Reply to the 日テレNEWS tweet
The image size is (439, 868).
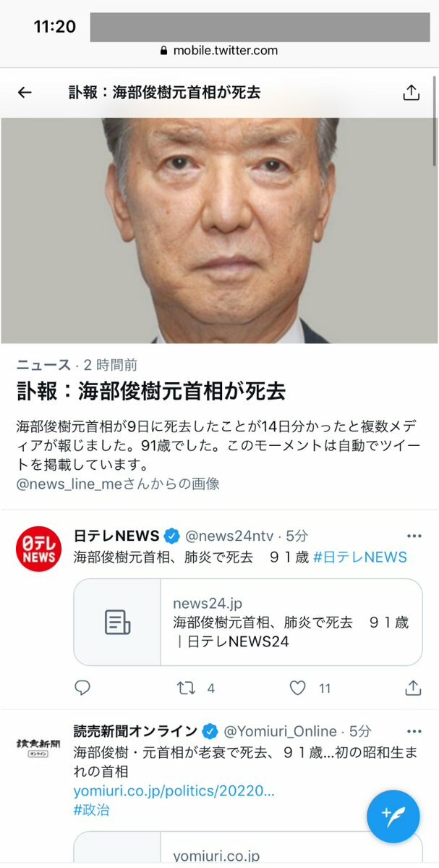click(82, 688)
